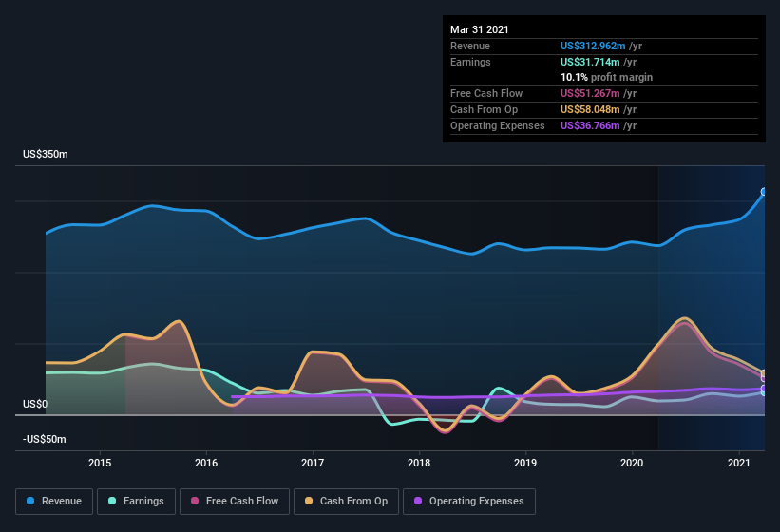Click the Free Cash Flow tooltip label
The width and height of the screenshot is (780, 532).
click(486, 93)
